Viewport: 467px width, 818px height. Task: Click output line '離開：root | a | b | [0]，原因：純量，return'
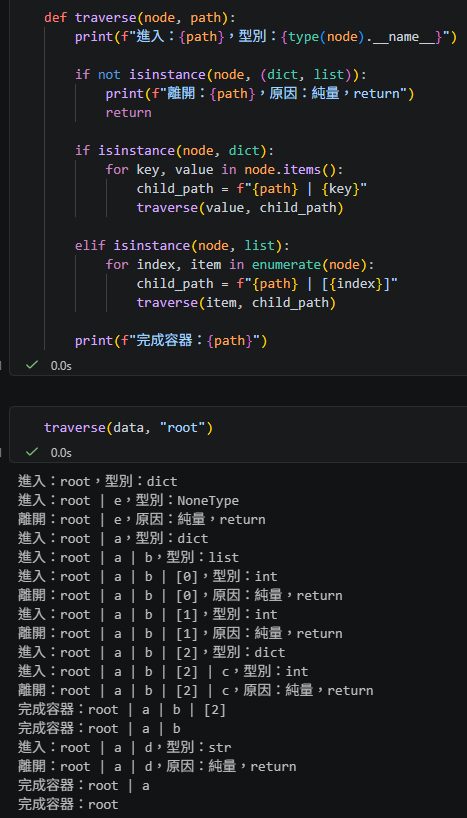point(180,595)
